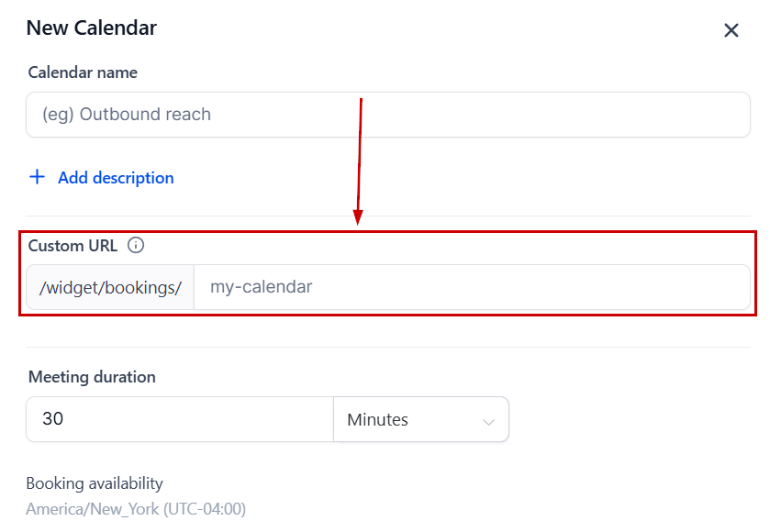The height and width of the screenshot is (532, 770).
Task: Click the Meeting duration label
Action: click(92, 377)
